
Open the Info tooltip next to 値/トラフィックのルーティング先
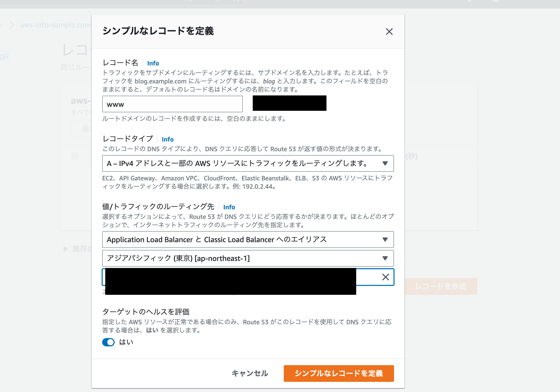(229, 207)
